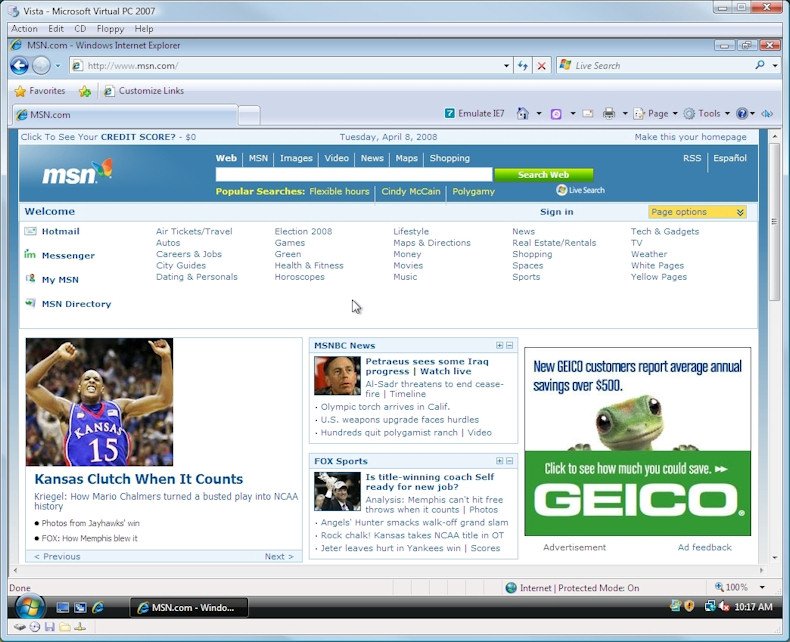Click the Live Search magnifier icon
The width and height of the screenshot is (790, 642).
pos(760,65)
